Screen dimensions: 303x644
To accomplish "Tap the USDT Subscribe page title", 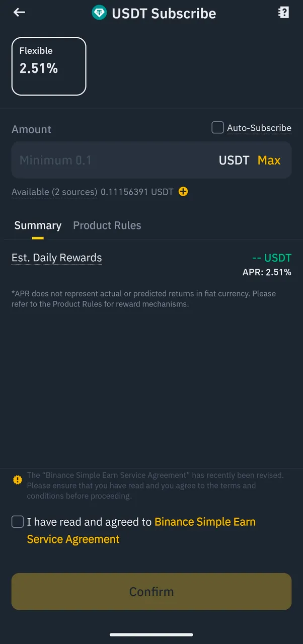I will [164, 13].
